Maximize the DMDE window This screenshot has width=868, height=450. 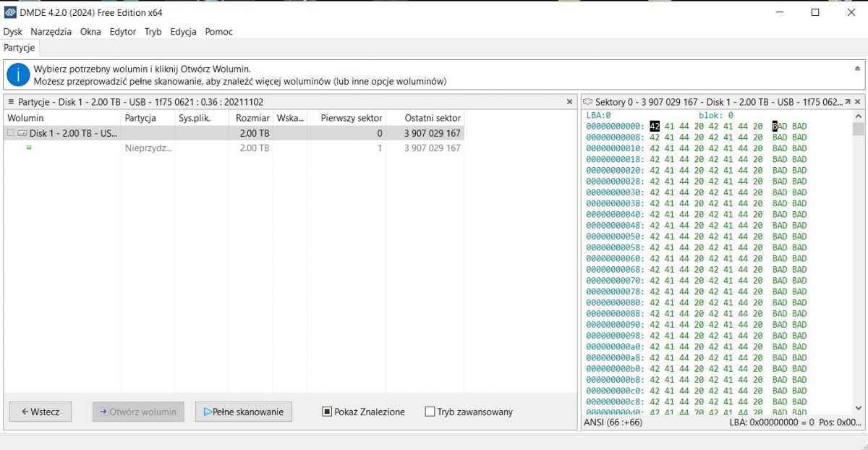point(815,12)
